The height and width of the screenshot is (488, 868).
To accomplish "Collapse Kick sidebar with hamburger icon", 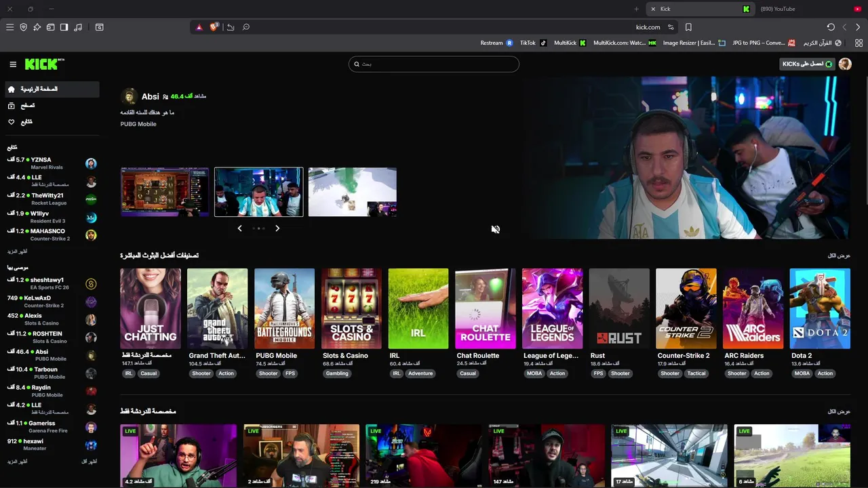I will click(x=13, y=64).
